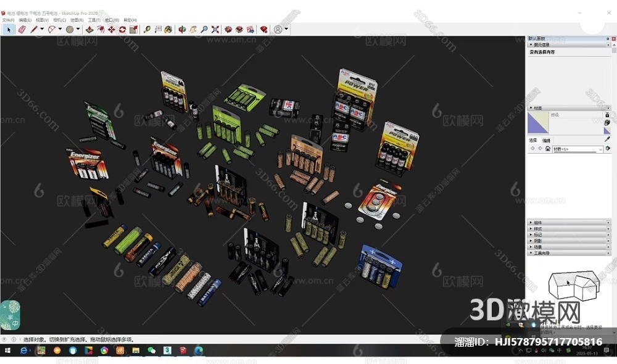Open the Extension Manager ruby icon
Screen dimensions: 617x364
(x=263, y=30)
